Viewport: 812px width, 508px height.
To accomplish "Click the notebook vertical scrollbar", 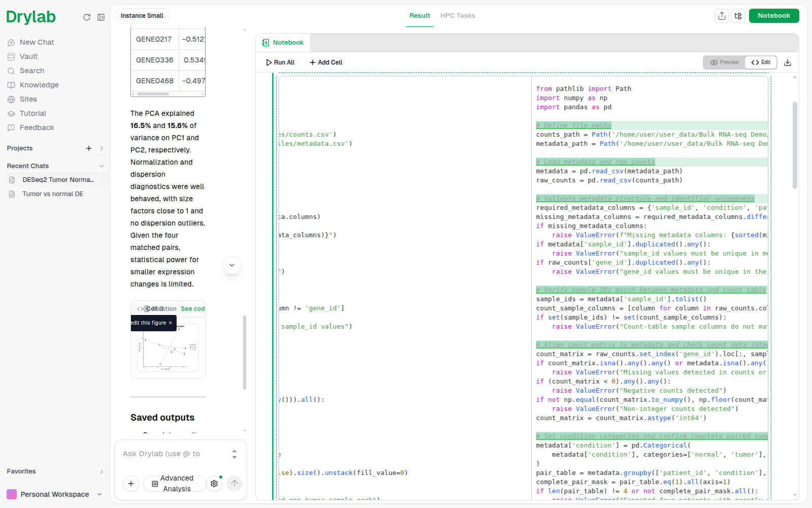I will click(x=795, y=145).
